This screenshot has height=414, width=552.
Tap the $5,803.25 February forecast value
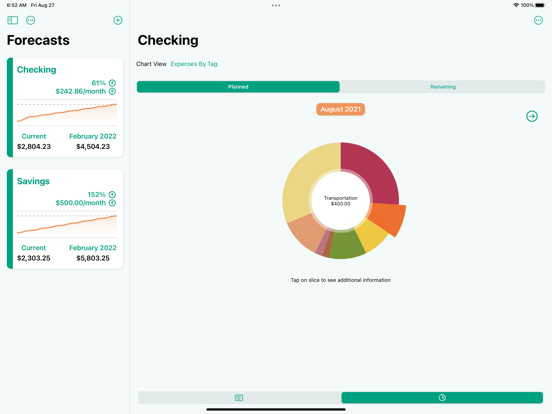pos(93,258)
